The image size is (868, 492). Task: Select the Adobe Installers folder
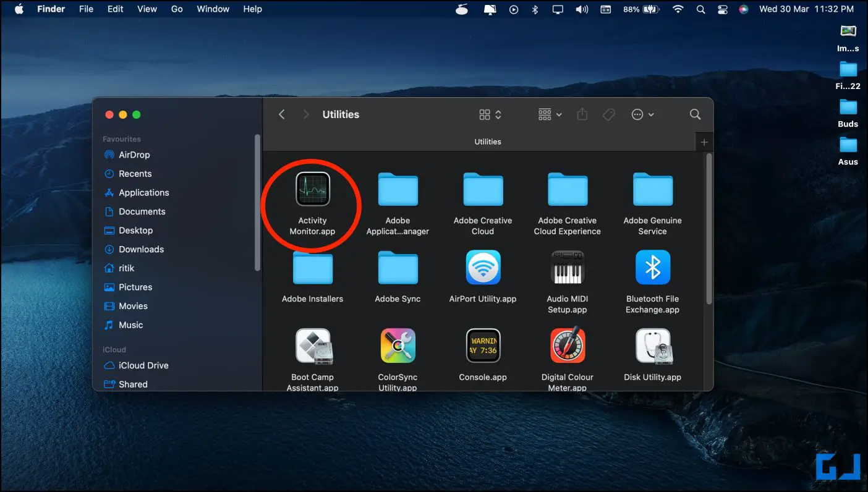coord(312,268)
